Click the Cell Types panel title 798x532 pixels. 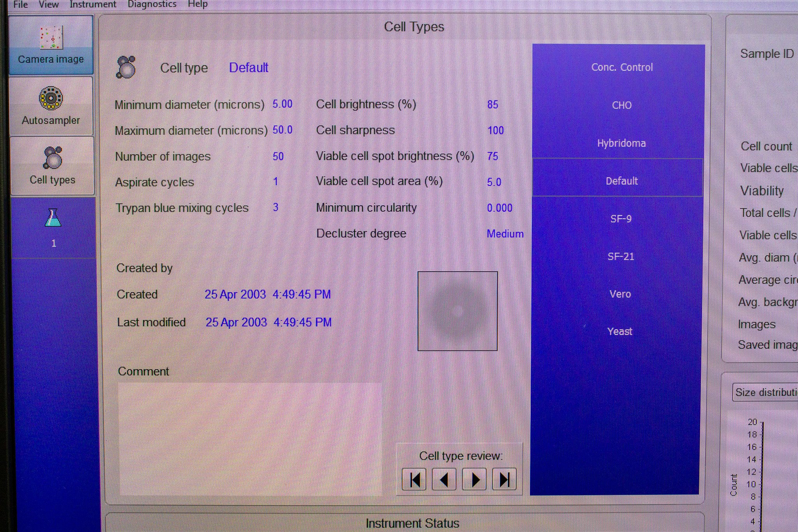coord(414,27)
